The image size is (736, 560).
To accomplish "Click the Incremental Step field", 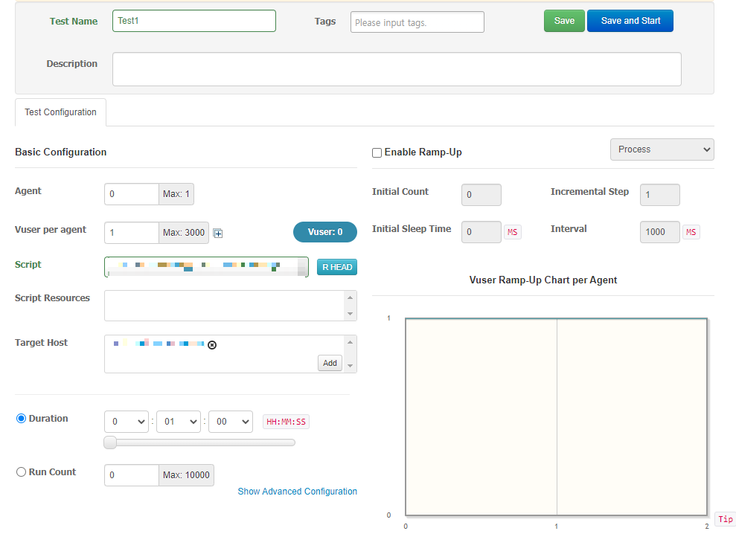I will [x=659, y=195].
